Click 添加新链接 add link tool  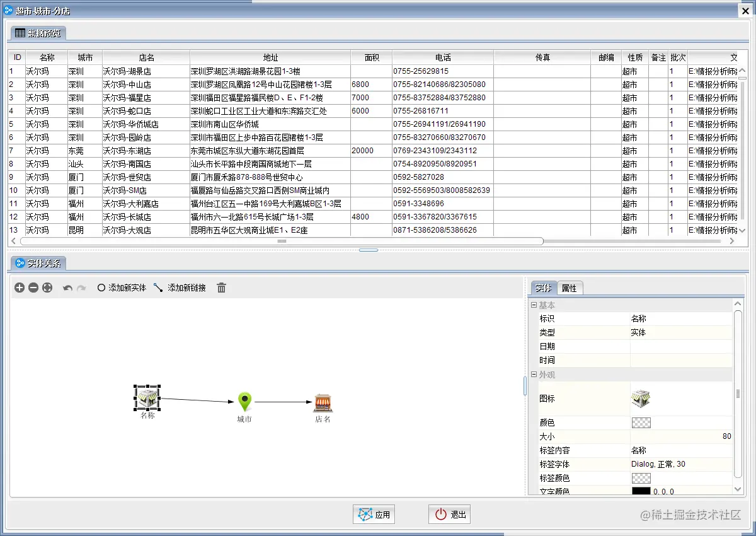coord(180,288)
